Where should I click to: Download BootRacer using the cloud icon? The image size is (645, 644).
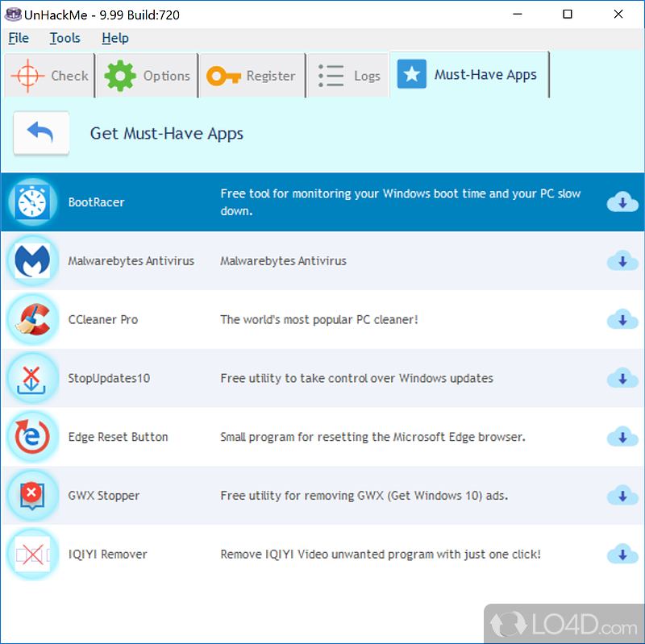pos(622,202)
